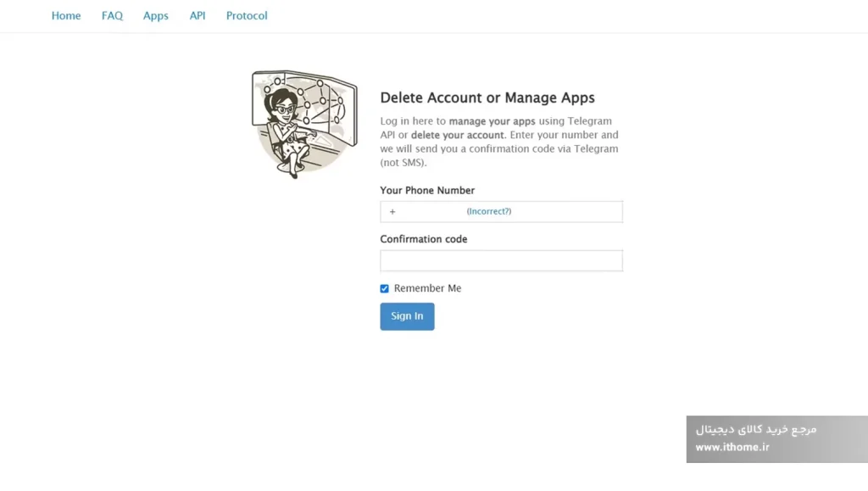Click the "Confirmation code" label
The width and height of the screenshot is (868, 491).
click(x=424, y=239)
